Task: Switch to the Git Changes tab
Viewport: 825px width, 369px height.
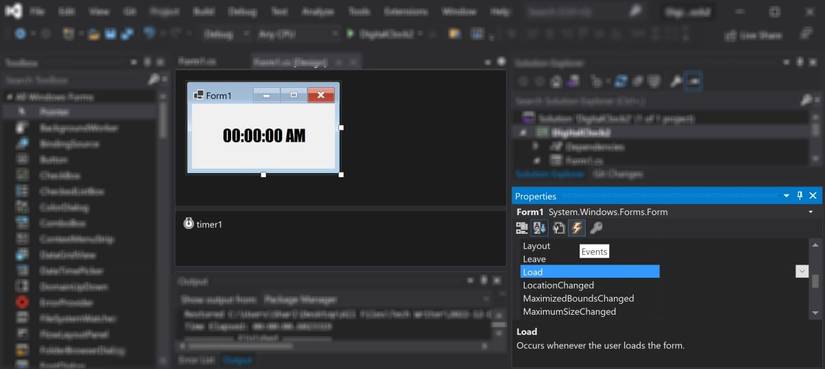Action: pyautogui.click(x=617, y=174)
